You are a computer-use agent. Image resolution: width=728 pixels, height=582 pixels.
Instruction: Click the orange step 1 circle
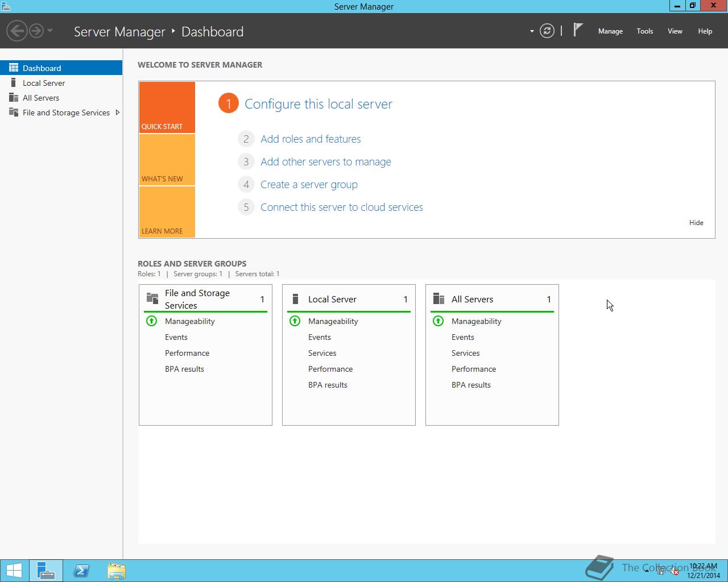click(228, 103)
